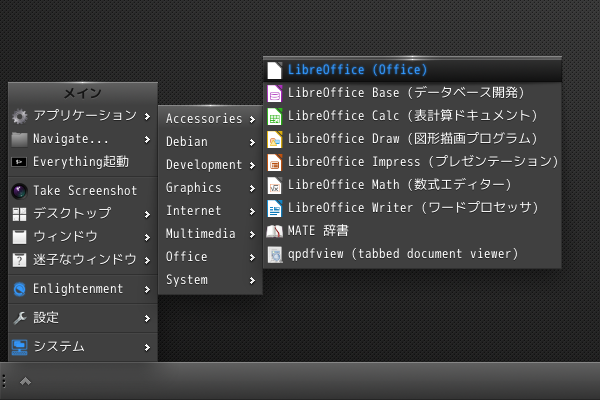This screenshot has width=600, height=400.
Task: Click the LibreOffice Calc spreadsheet icon
Action: pyautogui.click(x=274, y=116)
